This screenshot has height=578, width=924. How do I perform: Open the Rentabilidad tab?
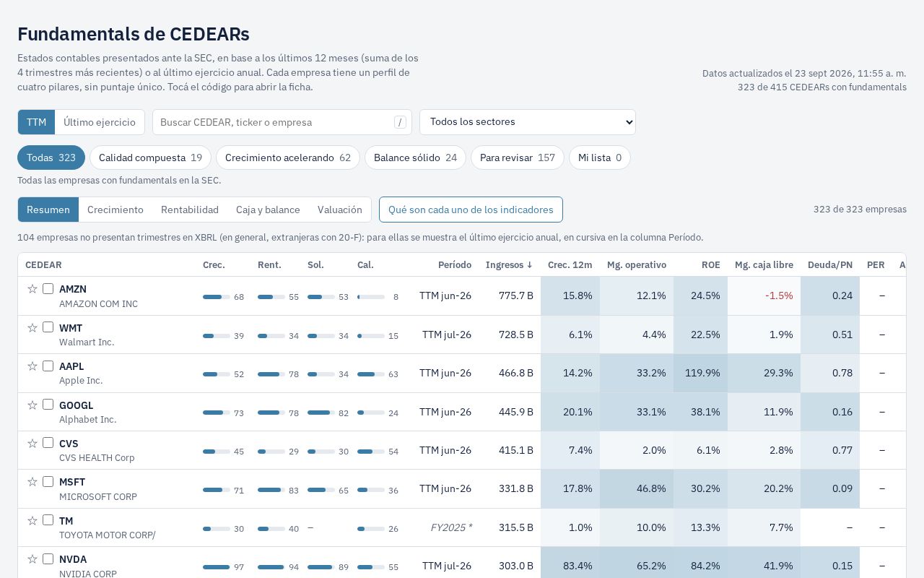pos(190,210)
